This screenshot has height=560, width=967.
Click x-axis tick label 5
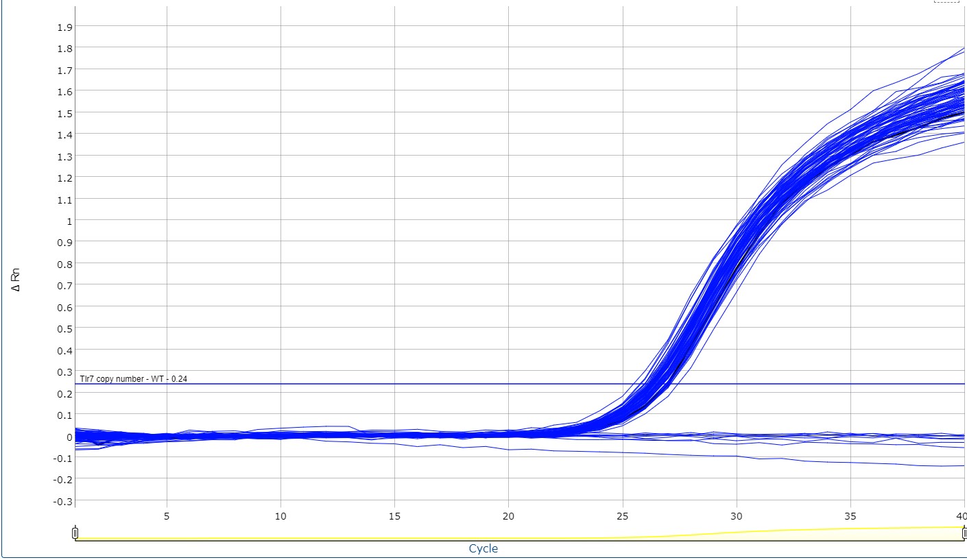pyautogui.click(x=167, y=515)
